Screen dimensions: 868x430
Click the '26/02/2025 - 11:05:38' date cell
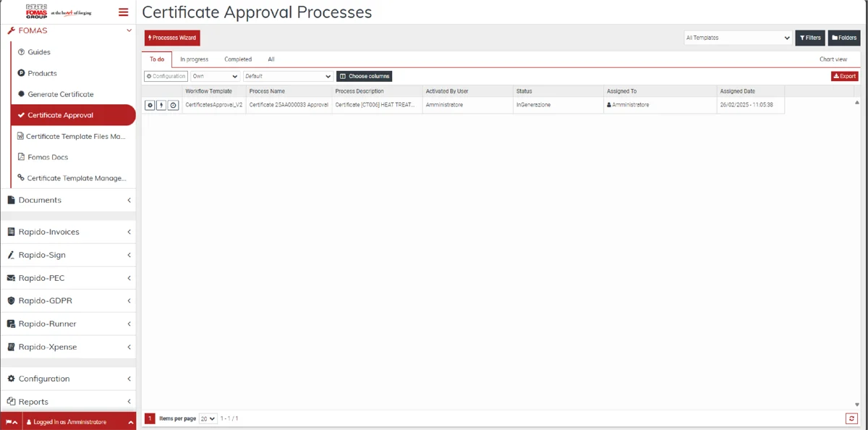click(750, 105)
